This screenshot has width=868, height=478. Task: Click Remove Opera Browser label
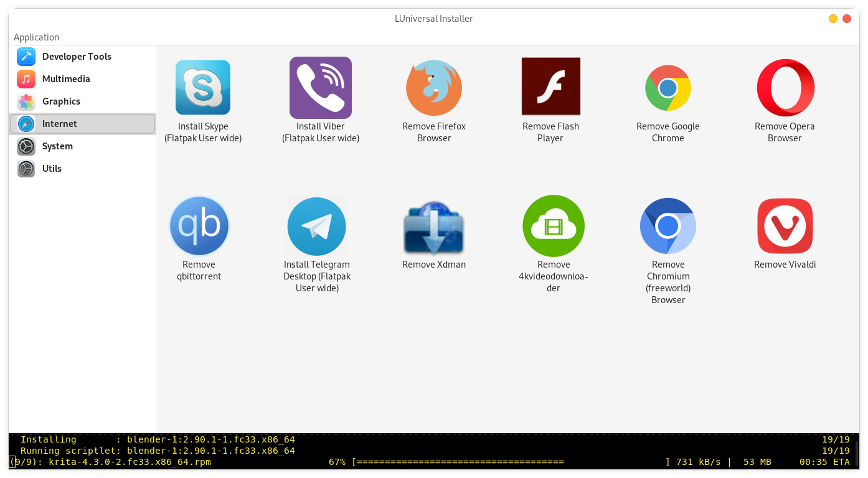coord(785,132)
